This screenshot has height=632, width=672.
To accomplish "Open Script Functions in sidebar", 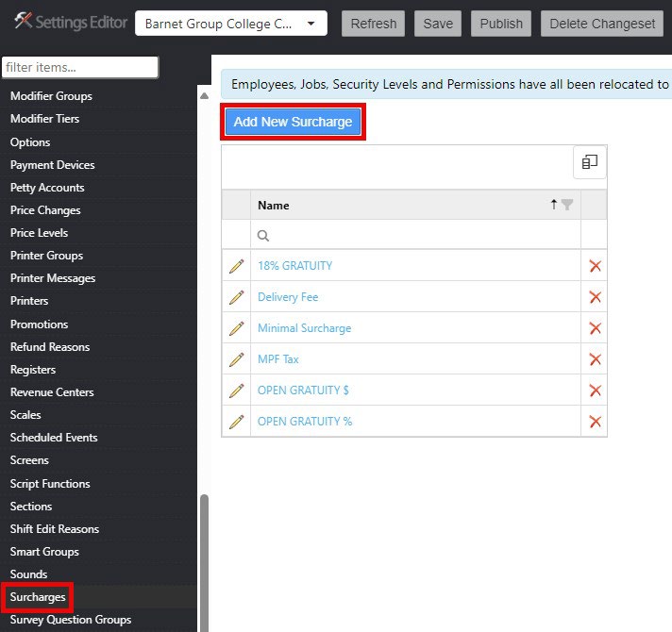I will pos(50,484).
